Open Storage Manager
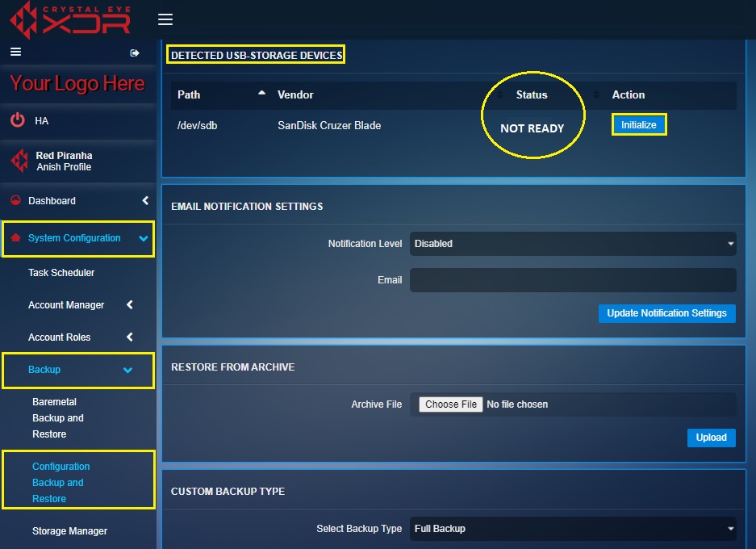 click(x=70, y=530)
